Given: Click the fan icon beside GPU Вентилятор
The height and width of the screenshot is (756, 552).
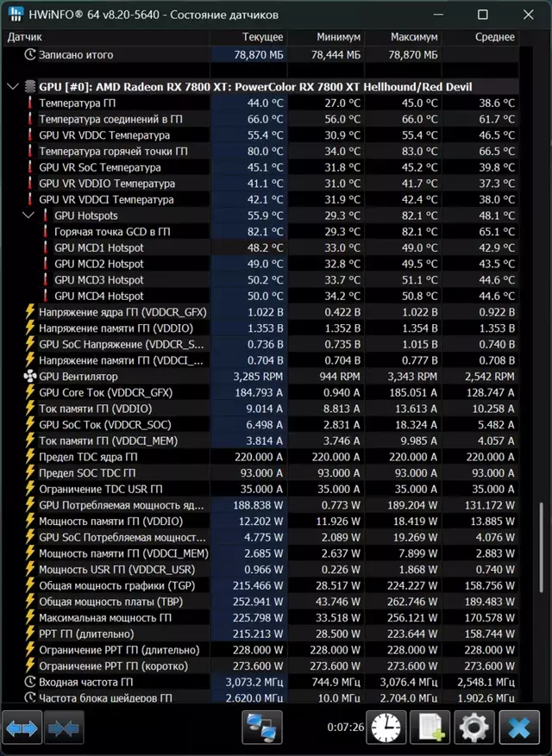Looking at the screenshot, I should tap(30, 377).
